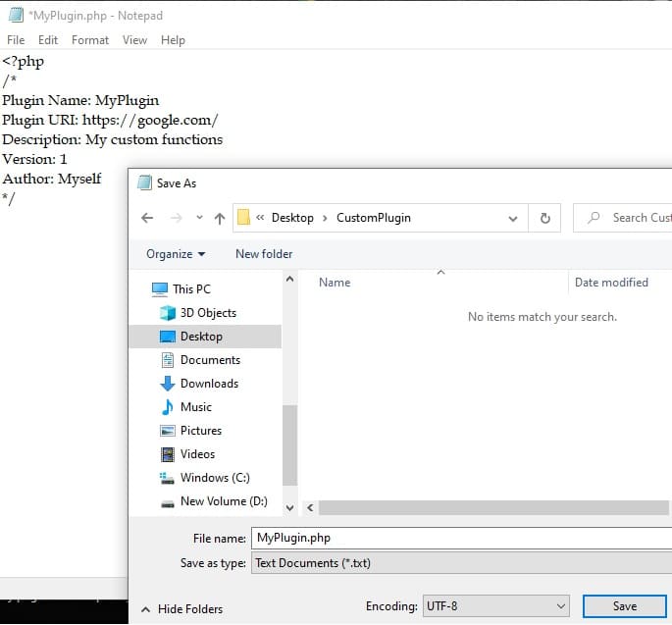Click the Up one level arrow icon

219,218
